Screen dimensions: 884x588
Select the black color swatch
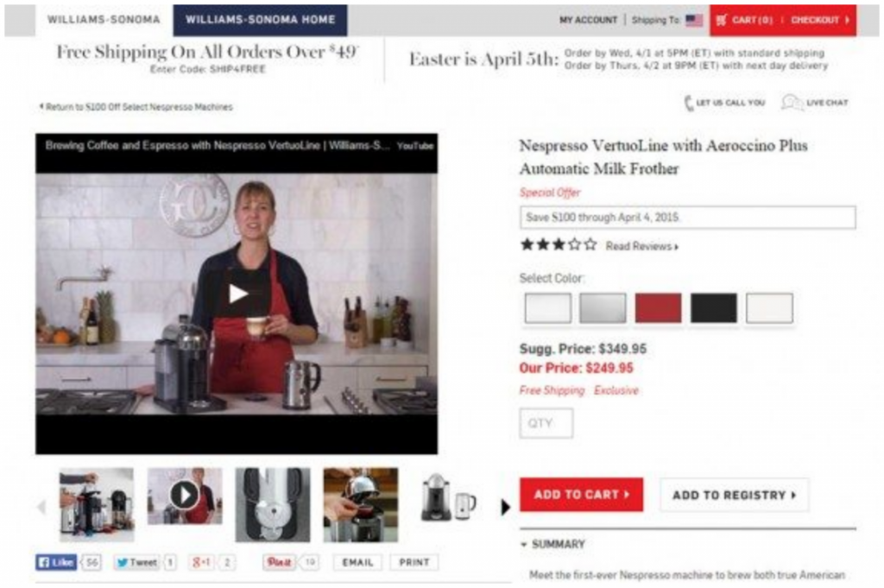tap(714, 307)
